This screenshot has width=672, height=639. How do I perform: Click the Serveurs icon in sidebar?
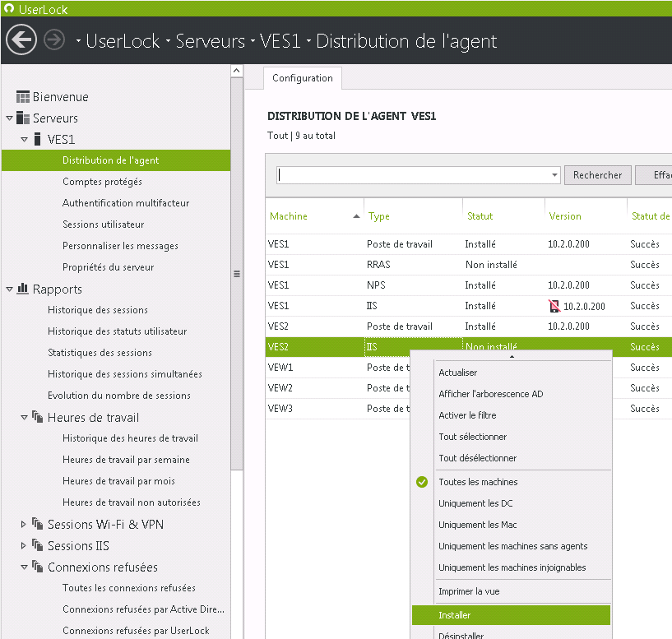pyautogui.click(x=23, y=118)
